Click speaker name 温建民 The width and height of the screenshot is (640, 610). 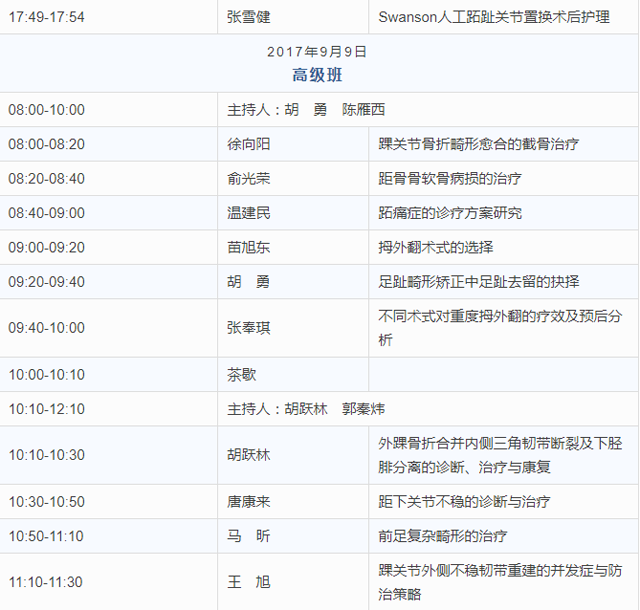pyautogui.click(x=249, y=213)
